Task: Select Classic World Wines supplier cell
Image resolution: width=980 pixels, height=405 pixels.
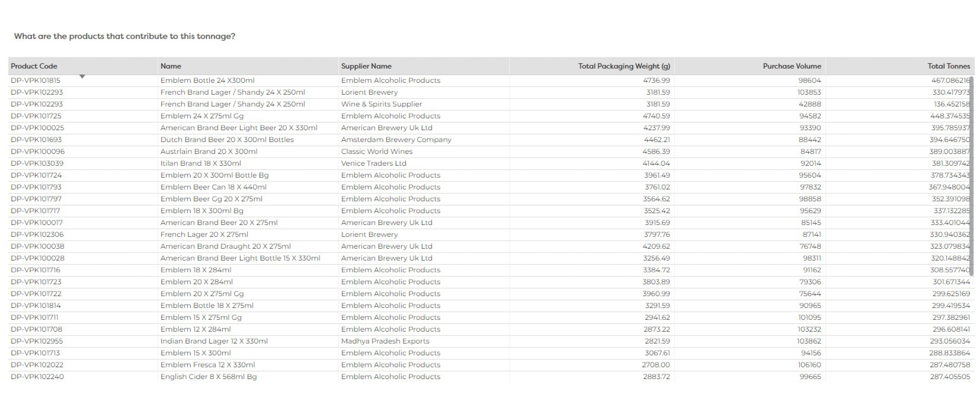Action: (377, 151)
